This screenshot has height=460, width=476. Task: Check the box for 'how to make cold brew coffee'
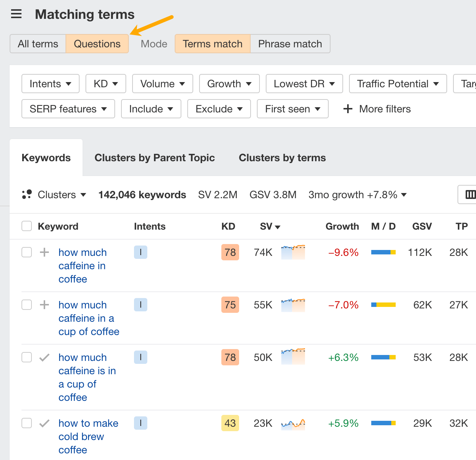(x=26, y=423)
